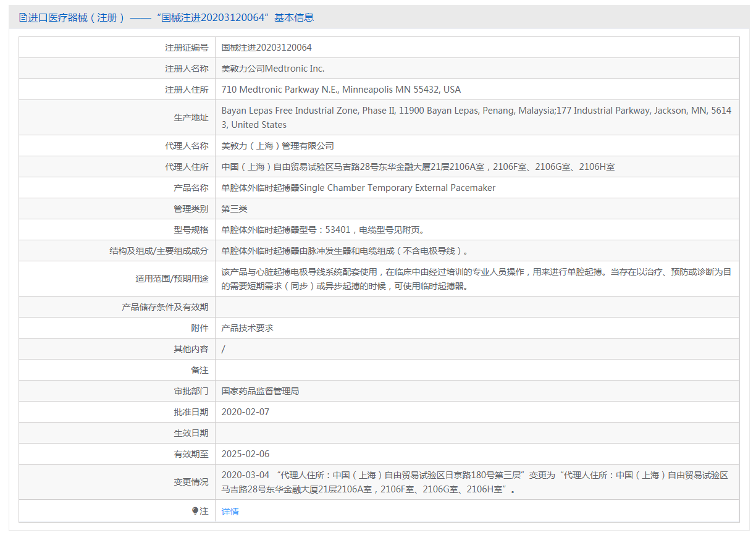Select intended use text 该产品与心脏起搏电极导线
The width and height of the screenshot is (756, 535).
(x=476, y=279)
